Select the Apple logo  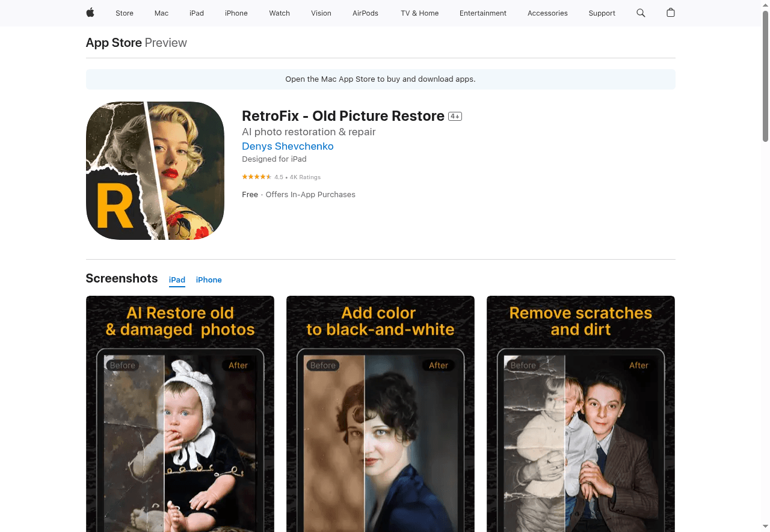pyautogui.click(x=90, y=13)
